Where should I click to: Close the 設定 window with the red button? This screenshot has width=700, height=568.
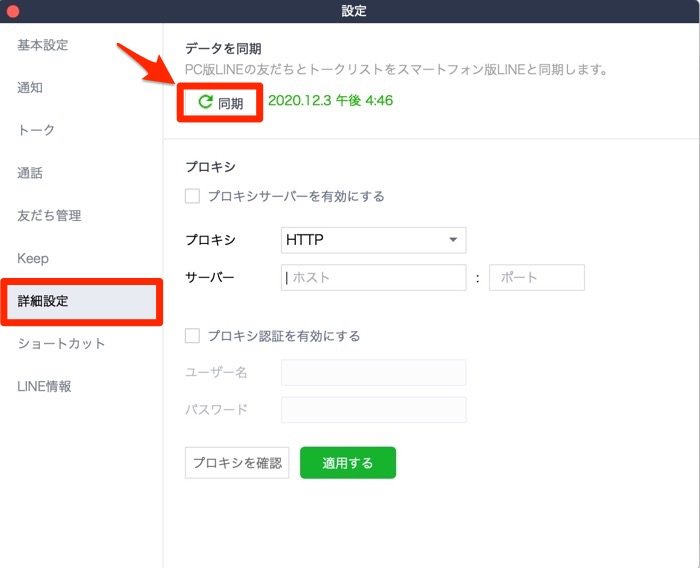coord(13,11)
